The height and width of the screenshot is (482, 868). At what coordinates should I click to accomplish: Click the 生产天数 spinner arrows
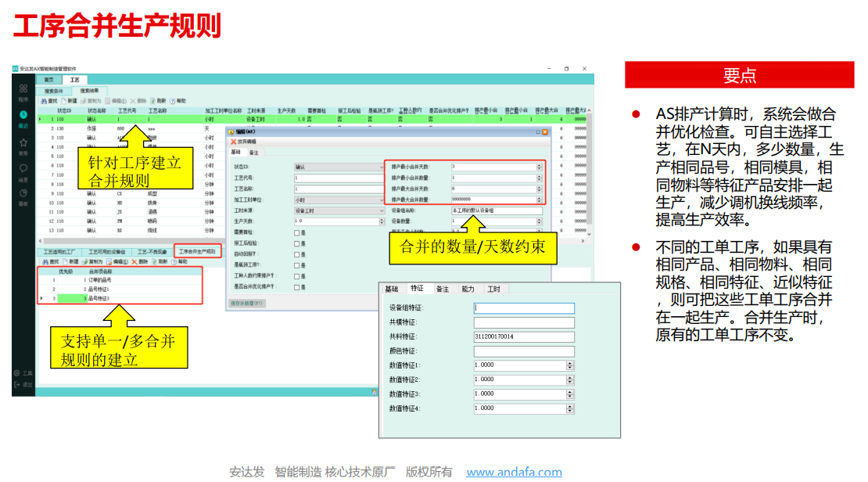pos(382,221)
